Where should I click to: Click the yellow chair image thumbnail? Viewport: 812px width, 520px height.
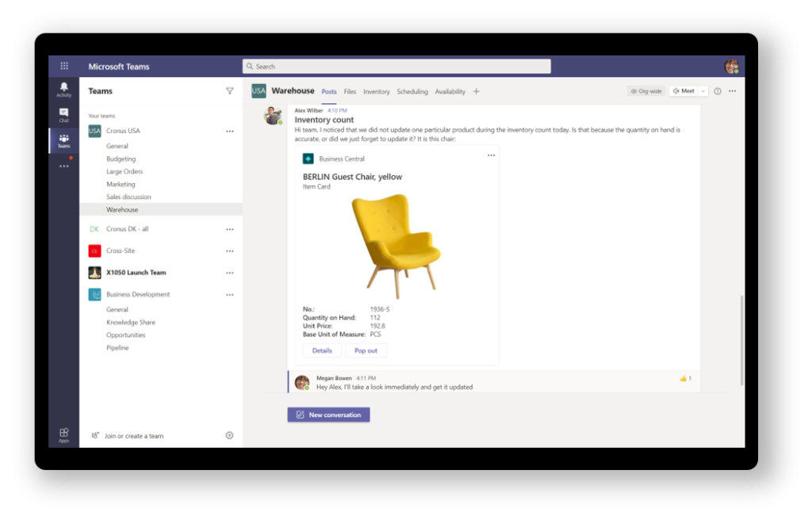(396, 242)
